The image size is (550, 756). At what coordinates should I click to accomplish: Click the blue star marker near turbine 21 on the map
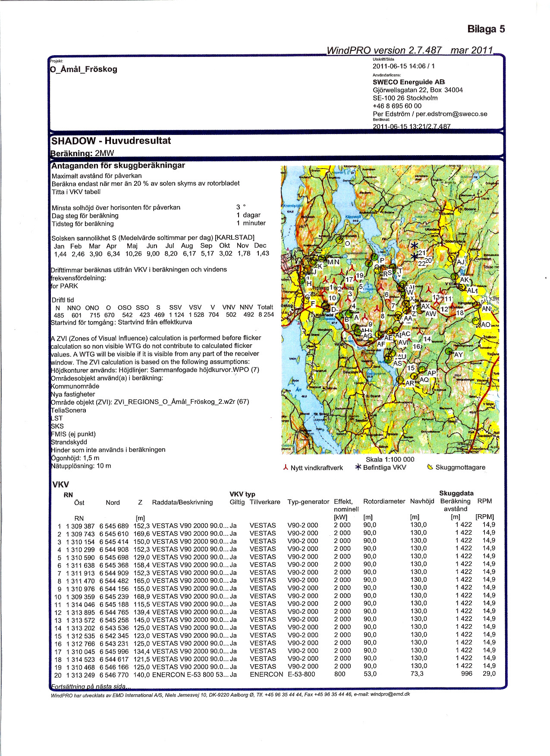point(414,246)
